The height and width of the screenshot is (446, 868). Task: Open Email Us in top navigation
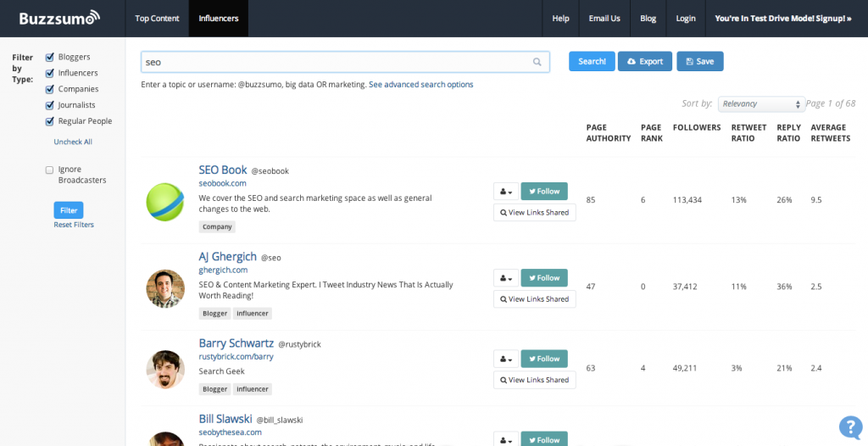point(604,19)
